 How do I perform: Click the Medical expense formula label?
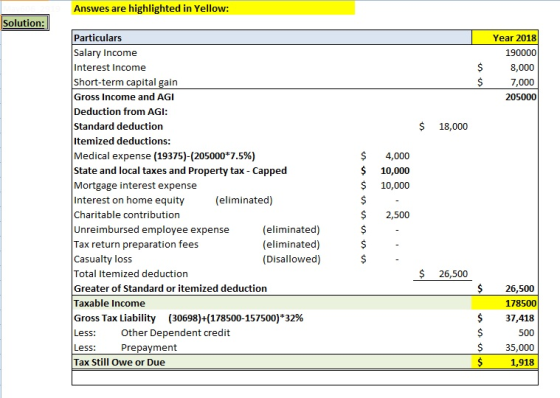(164, 156)
